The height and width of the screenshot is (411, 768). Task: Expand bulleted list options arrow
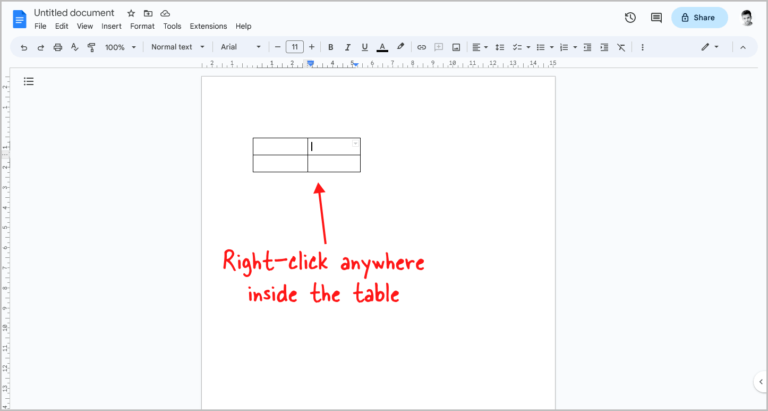coord(552,48)
